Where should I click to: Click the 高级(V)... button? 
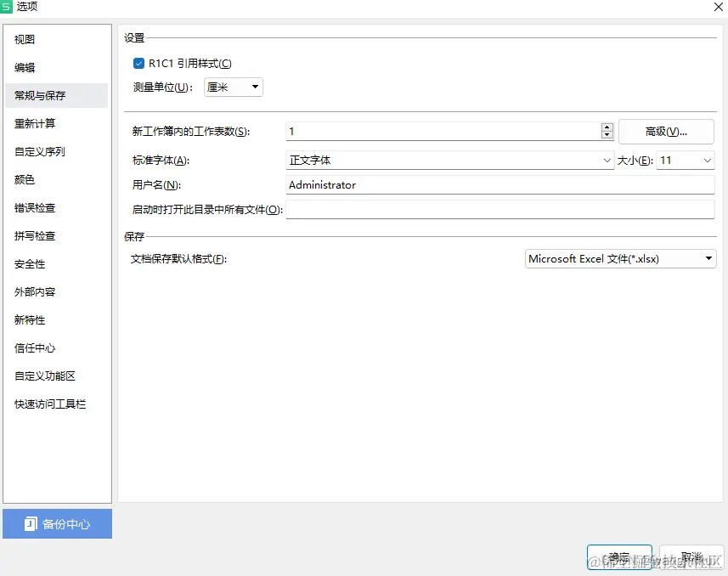pyautogui.click(x=666, y=132)
